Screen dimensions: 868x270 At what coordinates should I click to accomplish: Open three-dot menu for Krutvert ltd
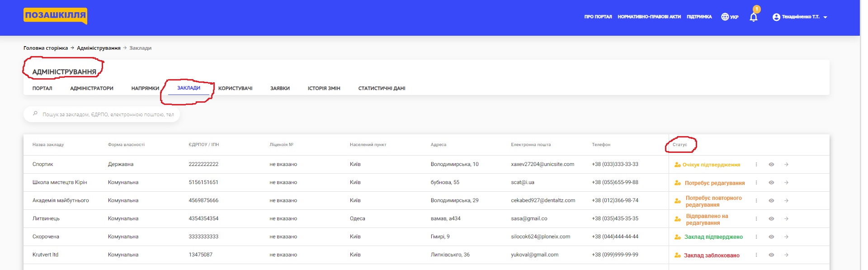pyautogui.click(x=756, y=255)
